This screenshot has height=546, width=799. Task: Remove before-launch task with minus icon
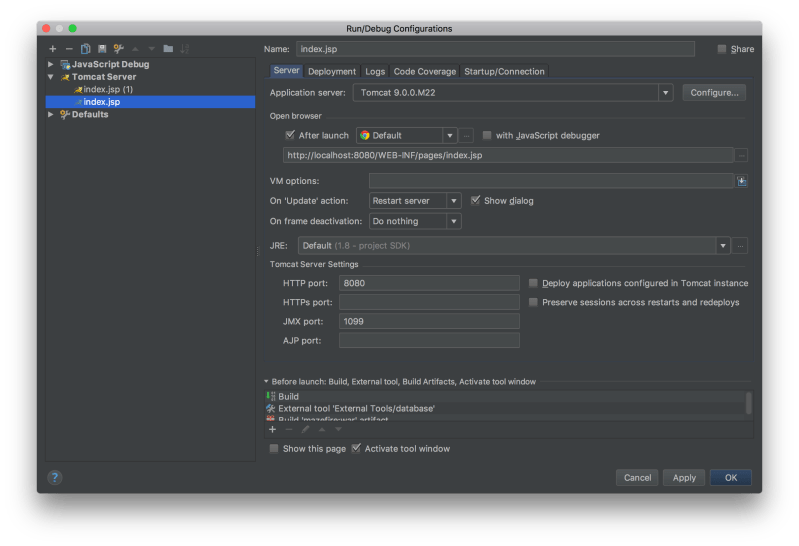(289, 429)
